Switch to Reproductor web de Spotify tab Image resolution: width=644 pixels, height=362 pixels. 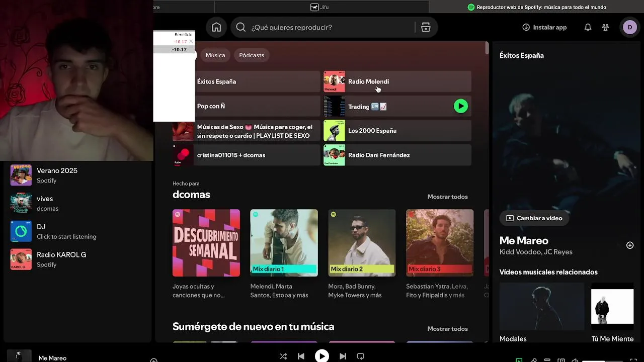coord(536,7)
